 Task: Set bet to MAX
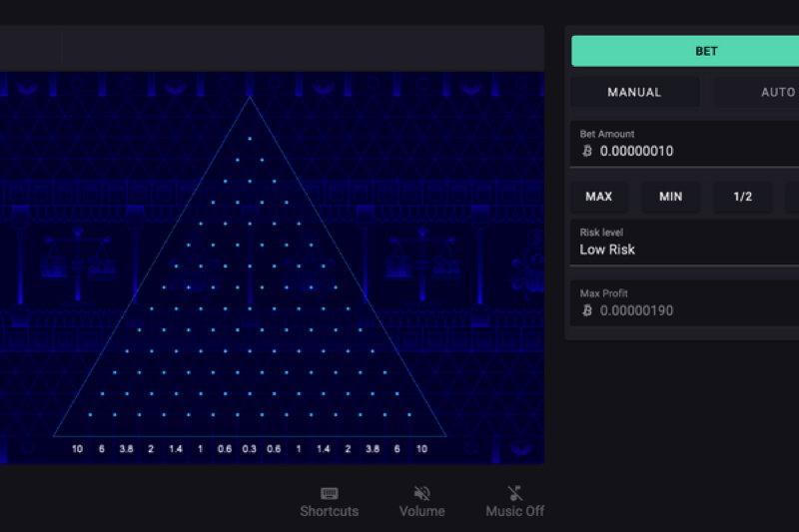tap(598, 196)
